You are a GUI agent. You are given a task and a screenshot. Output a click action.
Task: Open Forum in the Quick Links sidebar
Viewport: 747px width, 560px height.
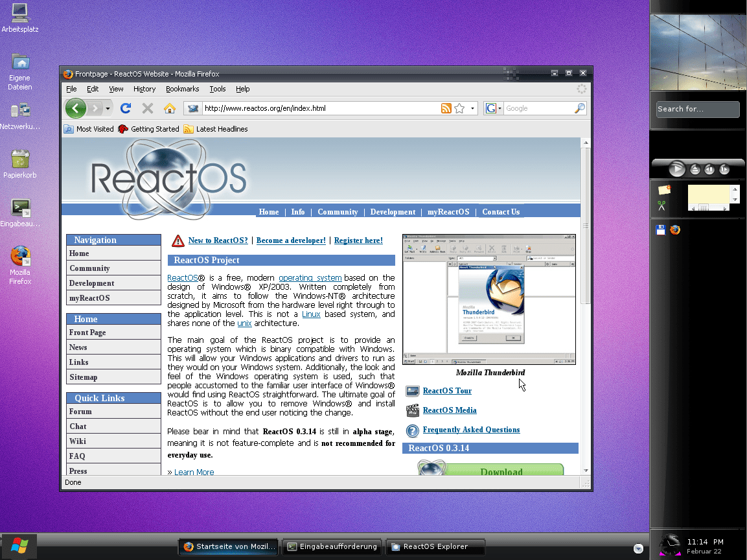[113, 412]
